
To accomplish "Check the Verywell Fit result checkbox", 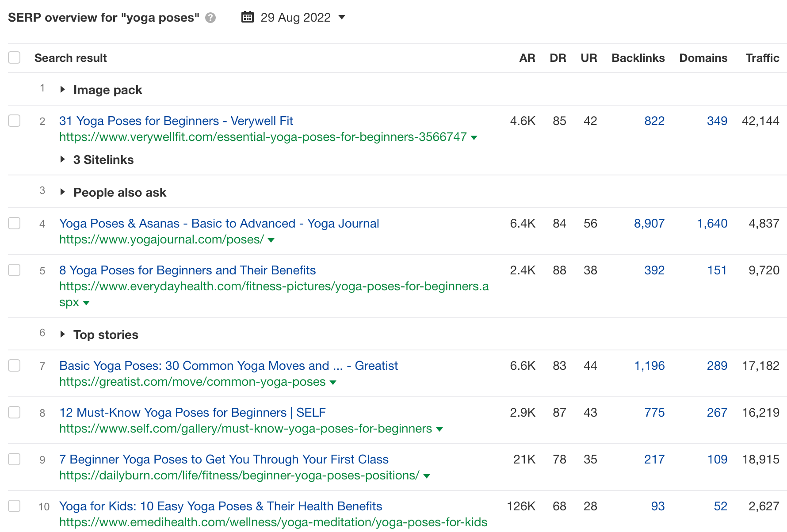I will click(14, 121).
